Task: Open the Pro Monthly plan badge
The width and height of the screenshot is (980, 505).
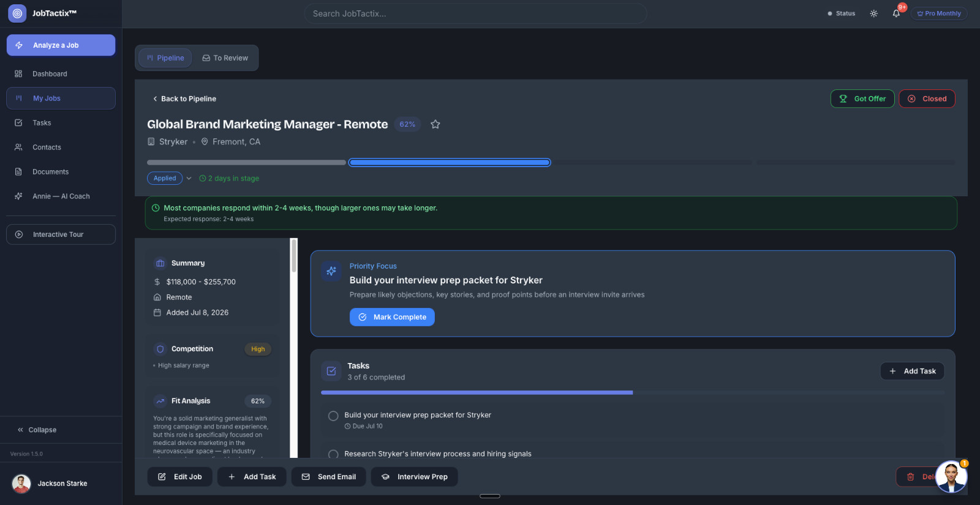Action: pyautogui.click(x=939, y=13)
